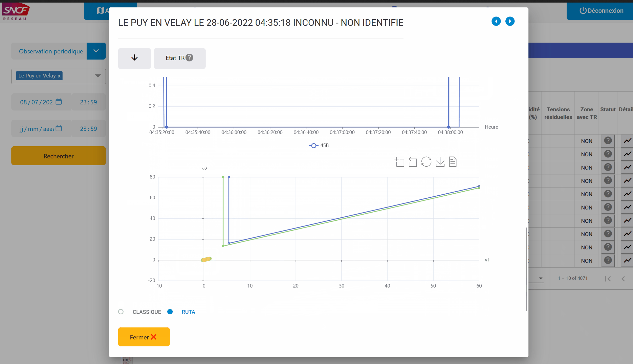Expand the Observation périodique dropdown
The width and height of the screenshot is (633, 364).
point(96,51)
